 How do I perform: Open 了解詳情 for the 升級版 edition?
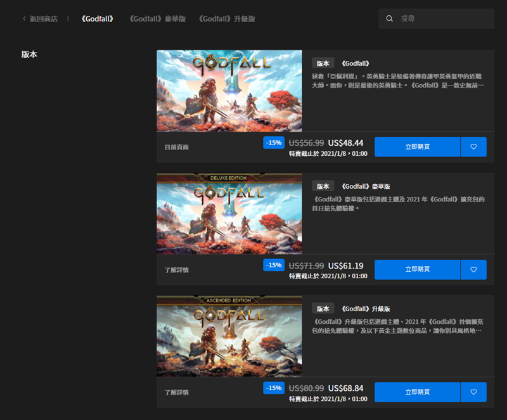[176, 393]
